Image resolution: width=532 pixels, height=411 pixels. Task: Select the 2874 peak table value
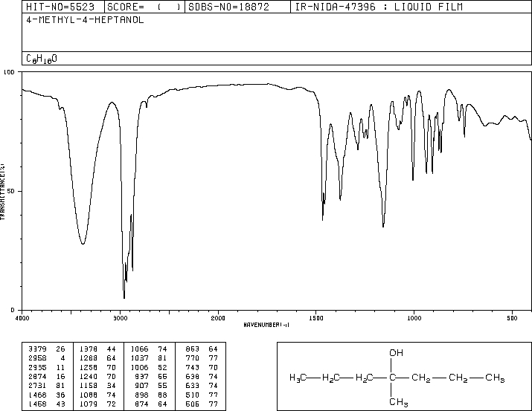[x=47, y=376]
